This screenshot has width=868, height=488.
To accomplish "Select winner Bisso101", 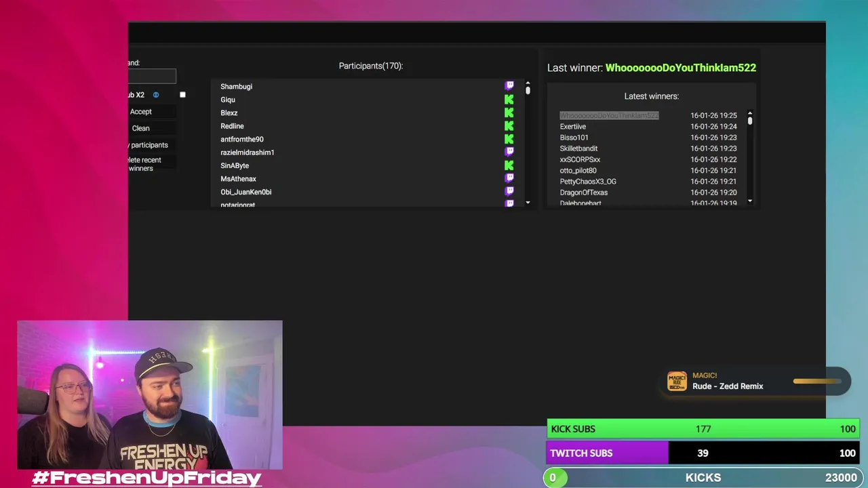I will pos(574,138).
